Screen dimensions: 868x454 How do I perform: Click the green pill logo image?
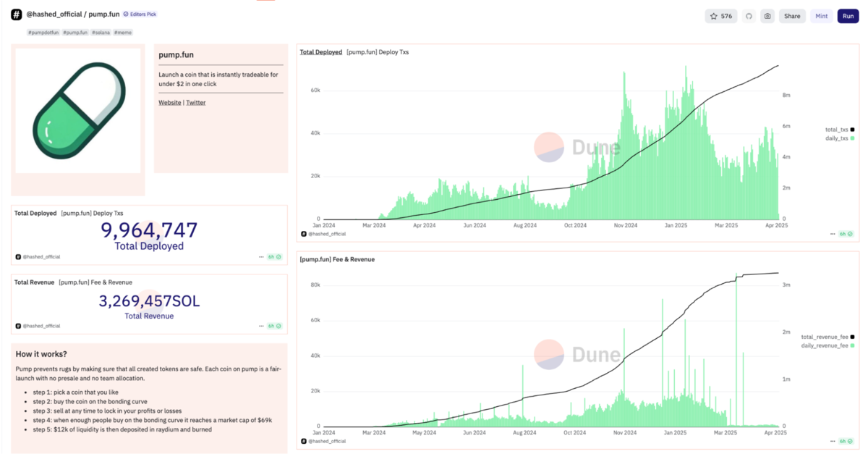click(x=77, y=111)
